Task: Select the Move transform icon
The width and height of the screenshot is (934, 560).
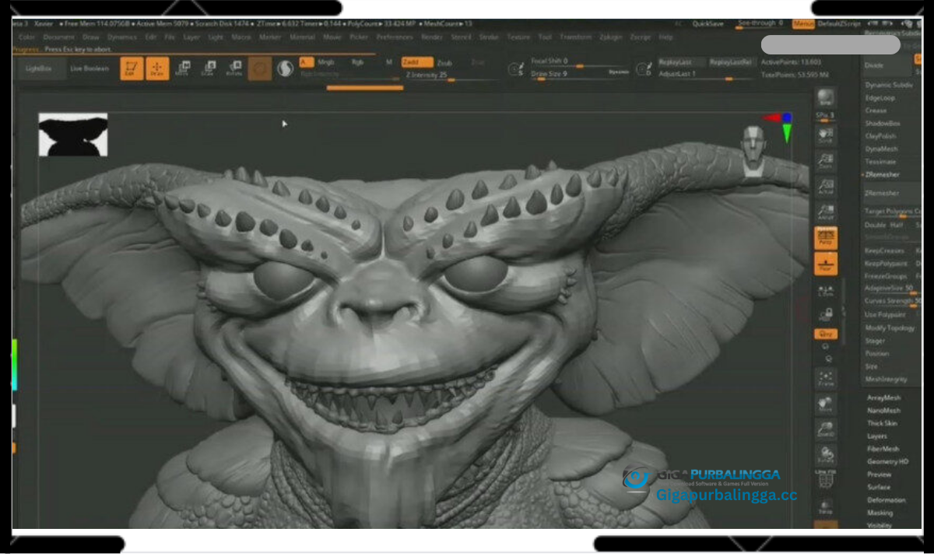Action: (x=182, y=68)
